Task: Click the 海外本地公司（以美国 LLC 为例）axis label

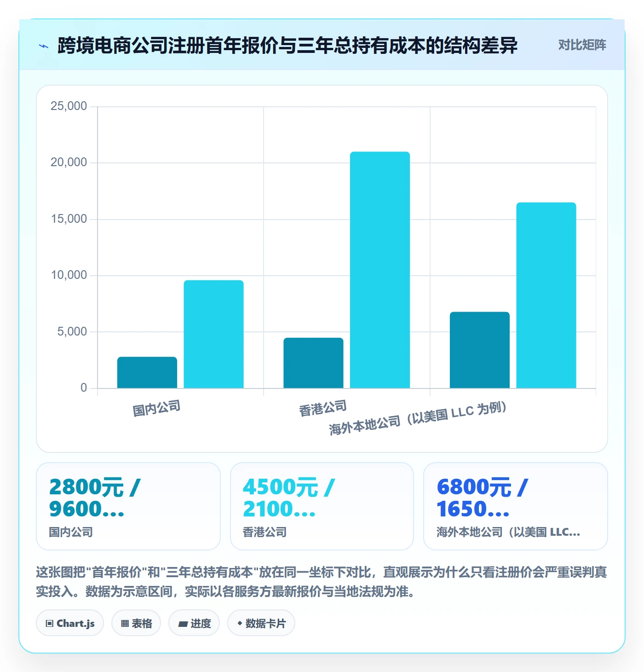Action: (418, 418)
